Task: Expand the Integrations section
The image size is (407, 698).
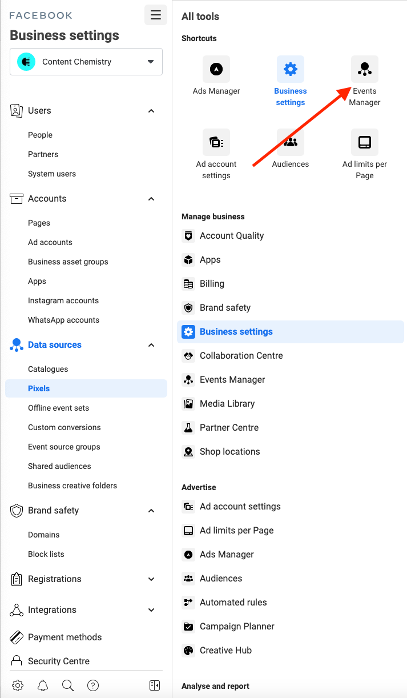Action: click(151, 610)
